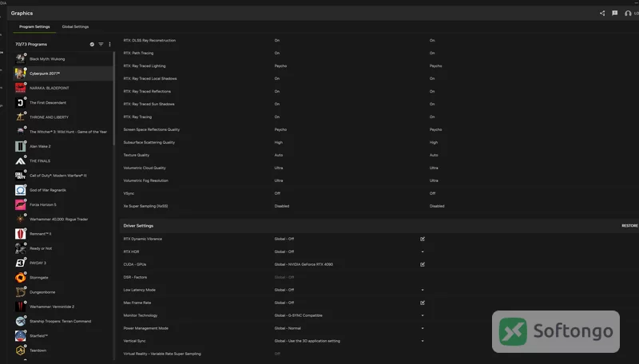Click The Witcher 3 game icon
The image size is (639, 364).
click(21, 132)
